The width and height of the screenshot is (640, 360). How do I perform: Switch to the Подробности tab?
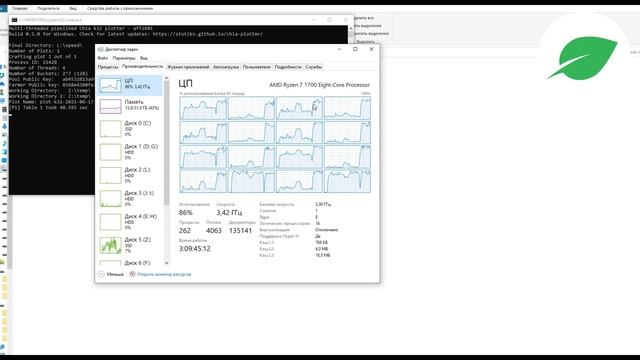288,67
